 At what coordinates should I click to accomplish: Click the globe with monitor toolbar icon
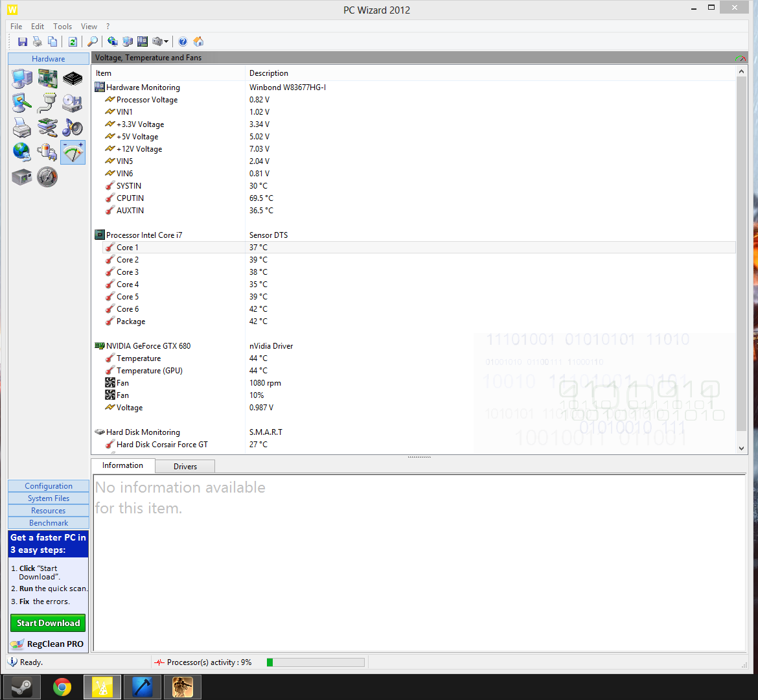[113, 41]
